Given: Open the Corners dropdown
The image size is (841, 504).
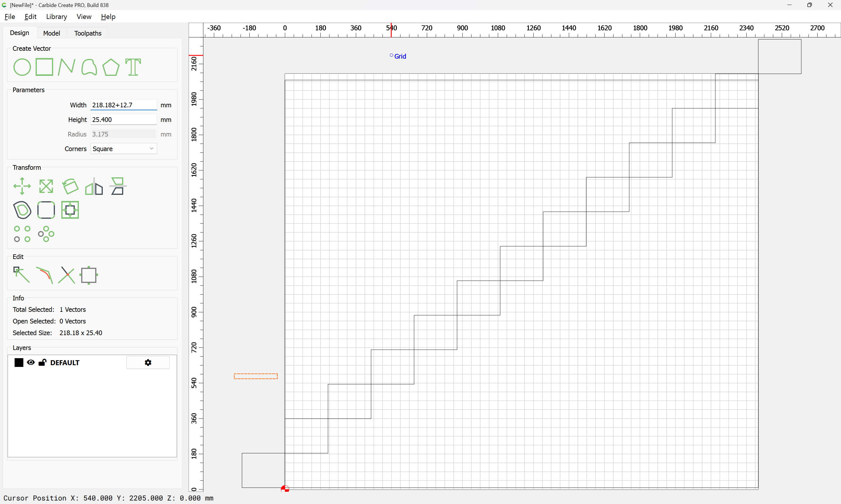Looking at the screenshot, I should tap(124, 149).
